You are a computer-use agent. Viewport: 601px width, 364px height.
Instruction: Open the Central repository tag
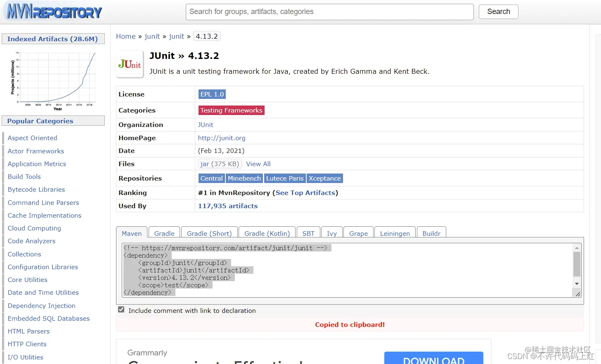[x=211, y=178]
